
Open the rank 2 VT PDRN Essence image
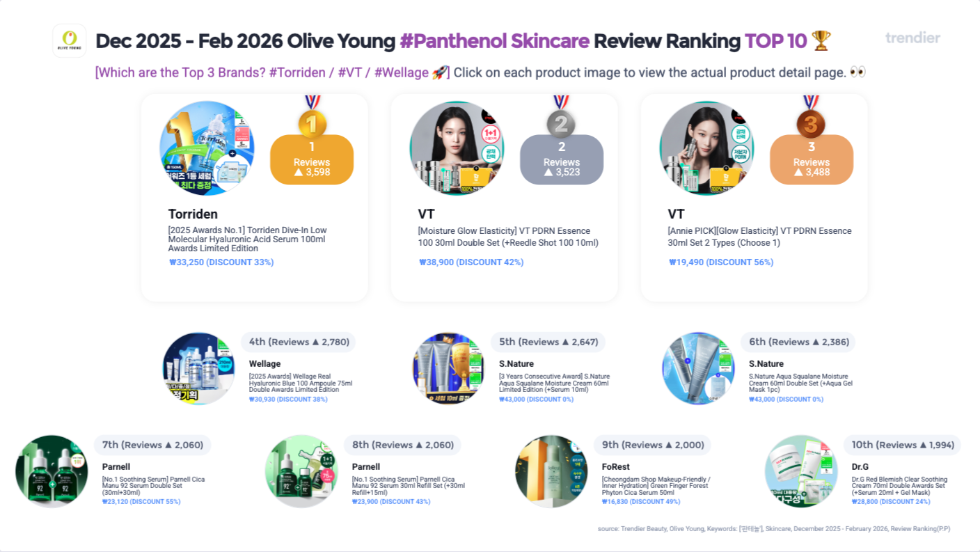(457, 148)
